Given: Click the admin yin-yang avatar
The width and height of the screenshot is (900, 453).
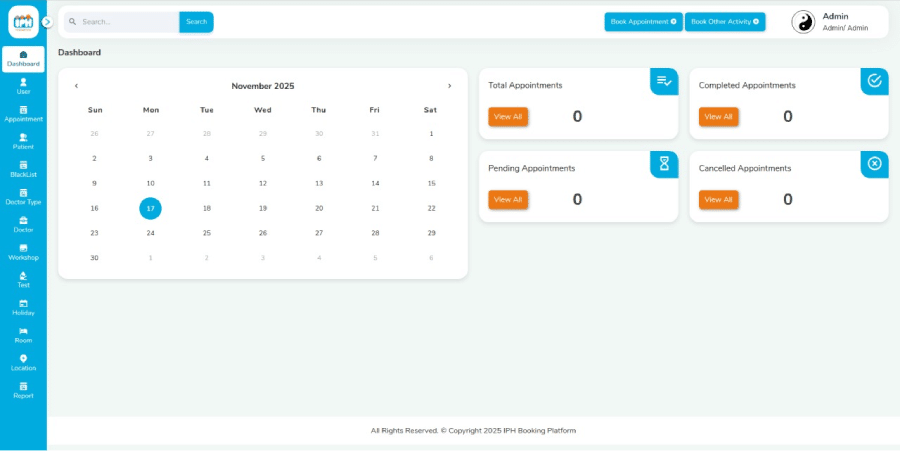Looking at the screenshot, I should pyautogui.click(x=804, y=22).
